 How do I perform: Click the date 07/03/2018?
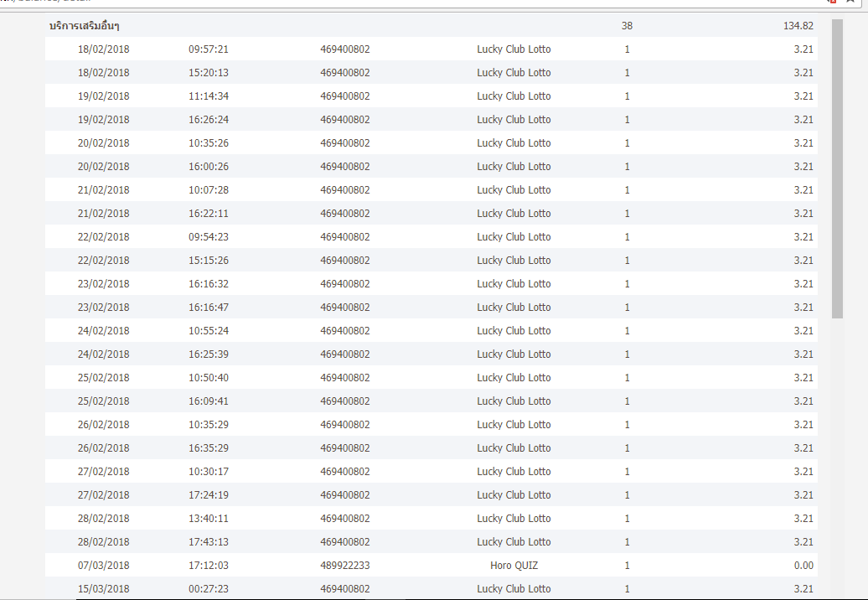pos(104,566)
